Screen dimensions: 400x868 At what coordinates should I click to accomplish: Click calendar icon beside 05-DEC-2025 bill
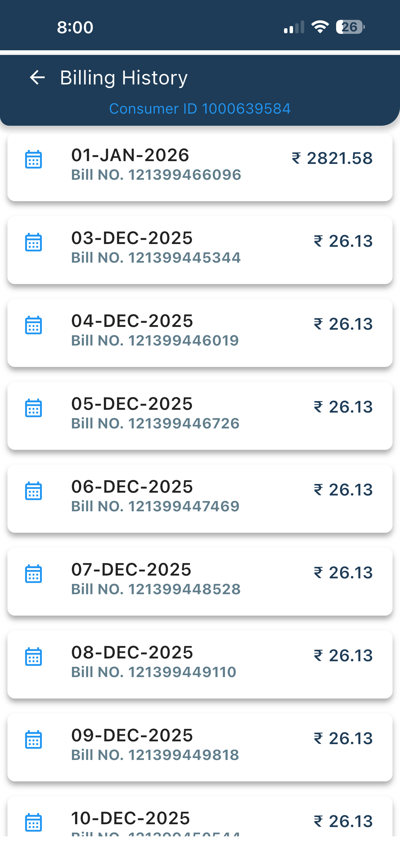(33, 408)
